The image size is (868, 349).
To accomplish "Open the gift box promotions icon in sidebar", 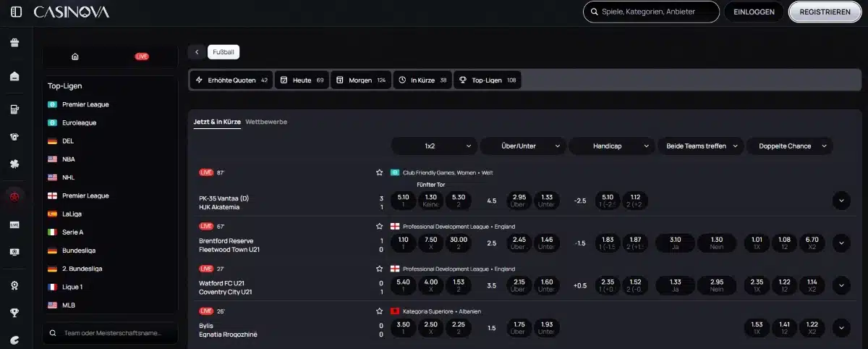I will pyautogui.click(x=14, y=43).
